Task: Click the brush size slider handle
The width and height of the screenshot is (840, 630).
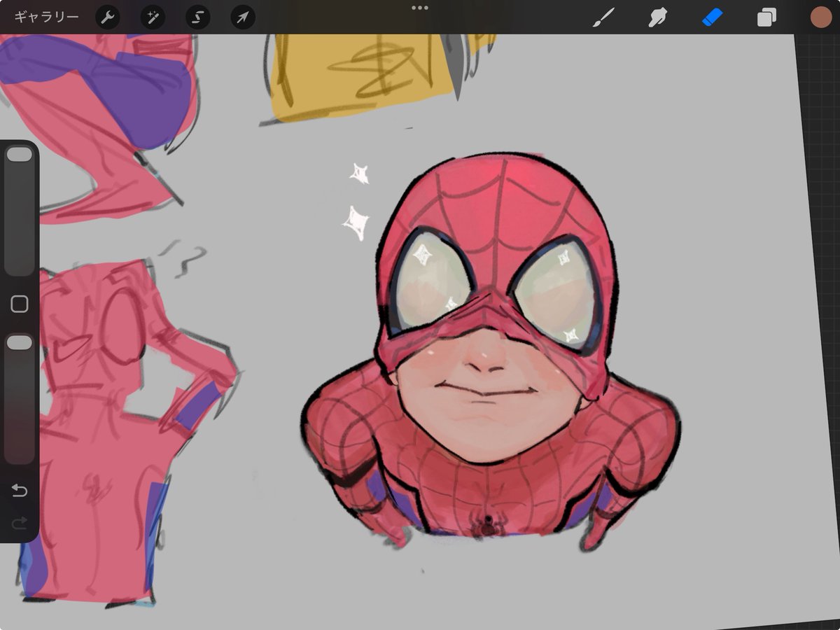Action: click(x=19, y=155)
